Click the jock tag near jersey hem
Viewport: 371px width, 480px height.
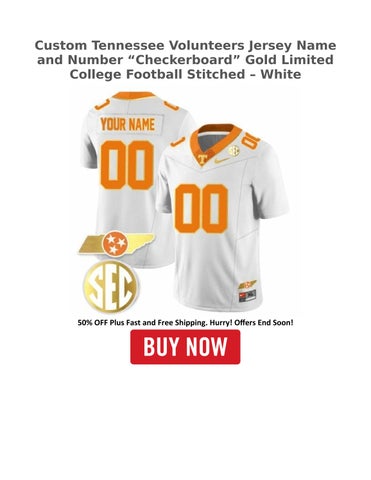[247, 296]
